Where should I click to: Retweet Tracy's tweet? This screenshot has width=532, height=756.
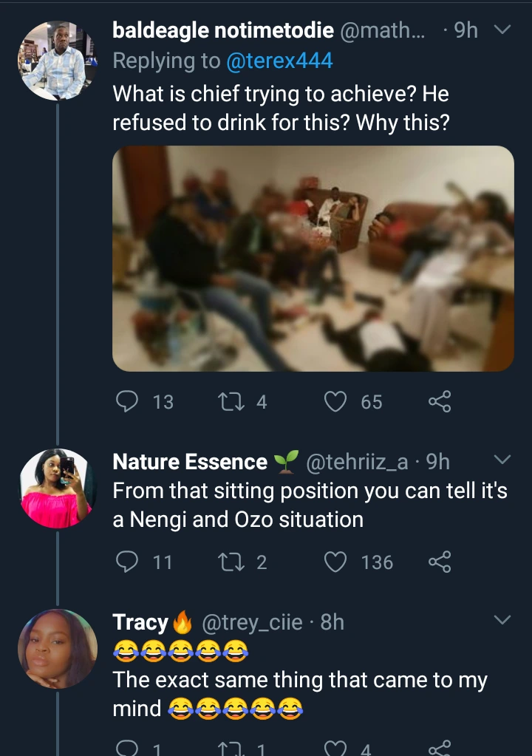[227, 748]
